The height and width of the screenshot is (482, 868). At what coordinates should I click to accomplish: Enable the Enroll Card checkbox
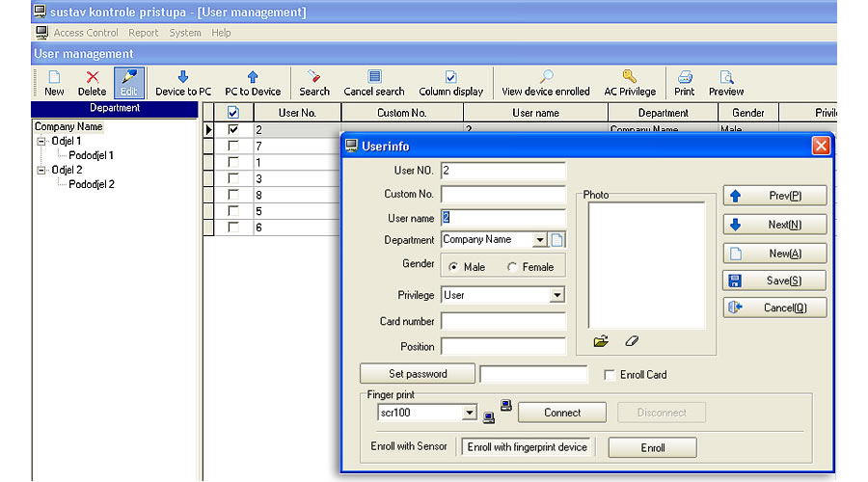(610, 375)
